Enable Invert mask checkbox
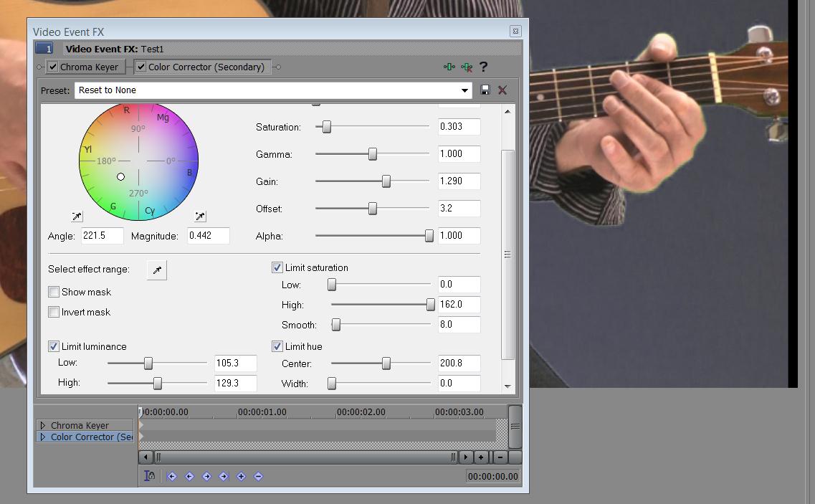This screenshot has height=504, width=815. (54, 312)
